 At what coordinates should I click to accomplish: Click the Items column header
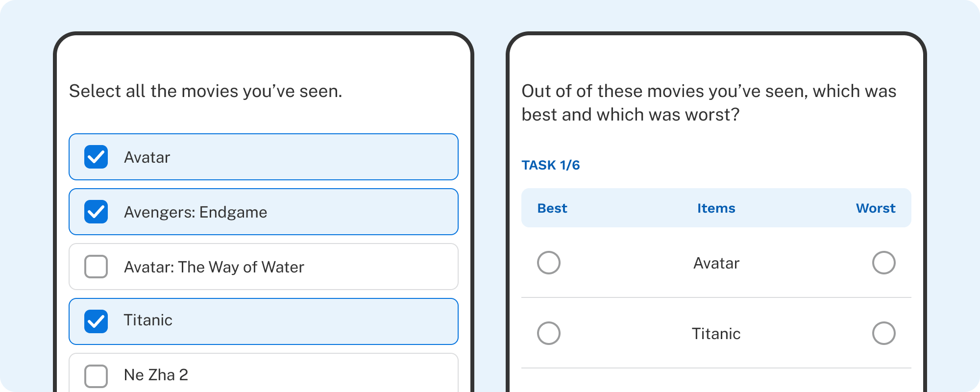(716, 208)
